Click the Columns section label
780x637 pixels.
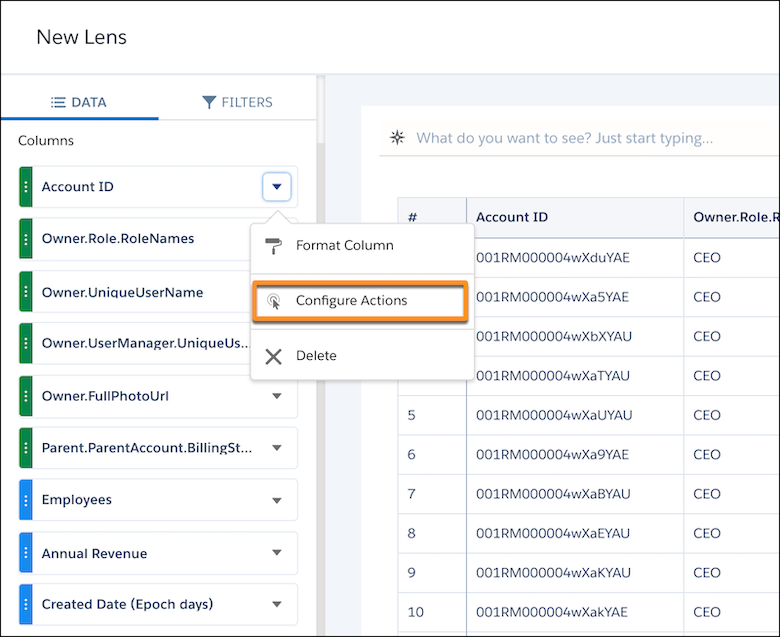click(46, 141)
